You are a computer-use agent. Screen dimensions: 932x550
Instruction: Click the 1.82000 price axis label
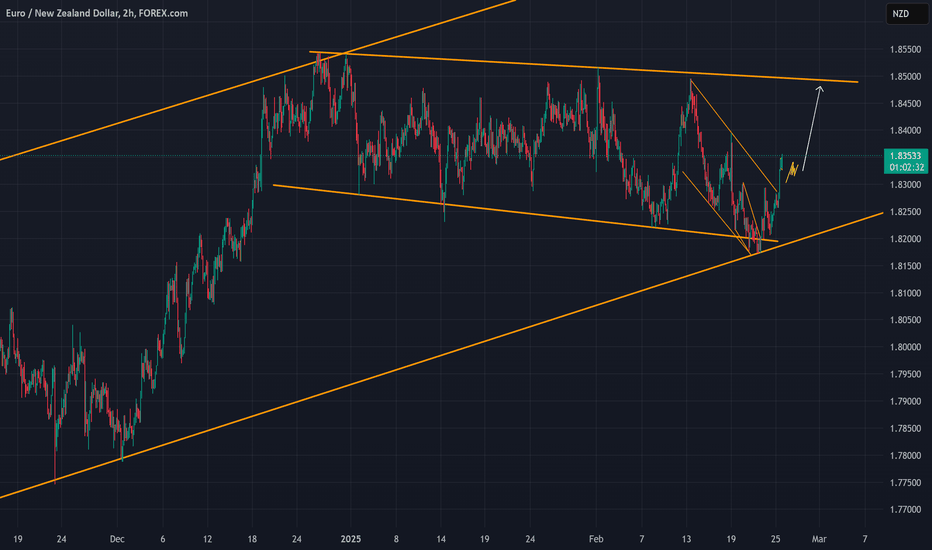pos(905,239)
